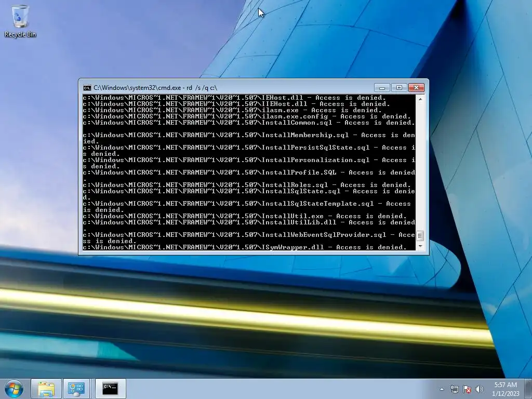Launch Windows Explorer from the taskbar

pos(46,389)
